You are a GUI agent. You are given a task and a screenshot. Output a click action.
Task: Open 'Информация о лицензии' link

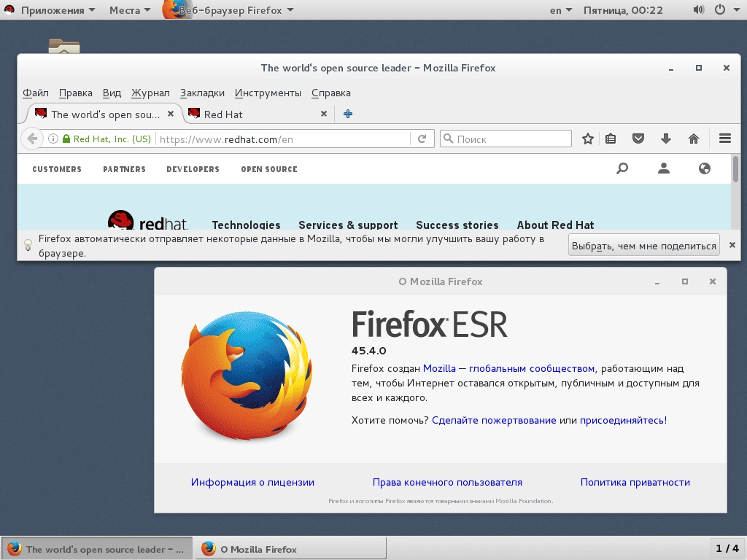click(x=252, y=482)
